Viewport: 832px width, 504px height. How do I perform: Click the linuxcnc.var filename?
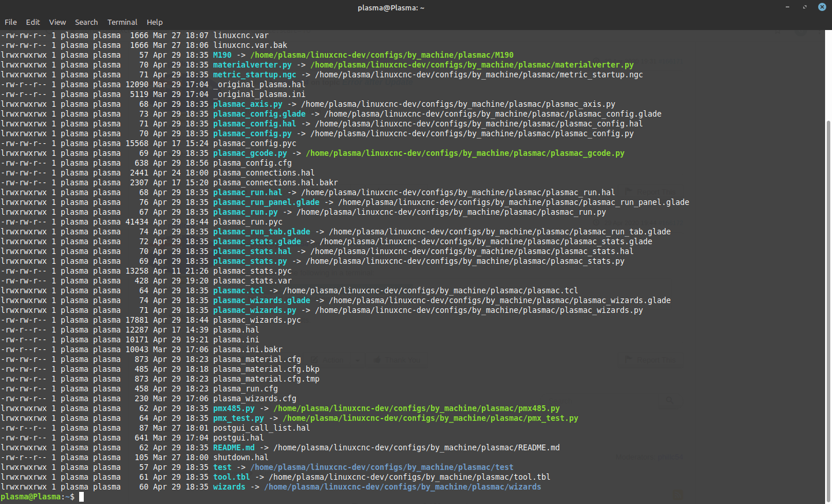[x=241, y=35]
